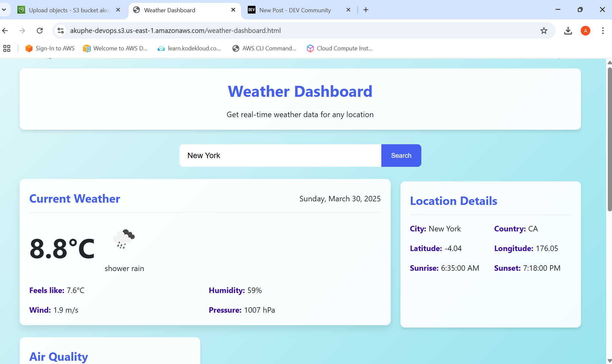Click the scrollbar up arrow

tap(609, 63)
